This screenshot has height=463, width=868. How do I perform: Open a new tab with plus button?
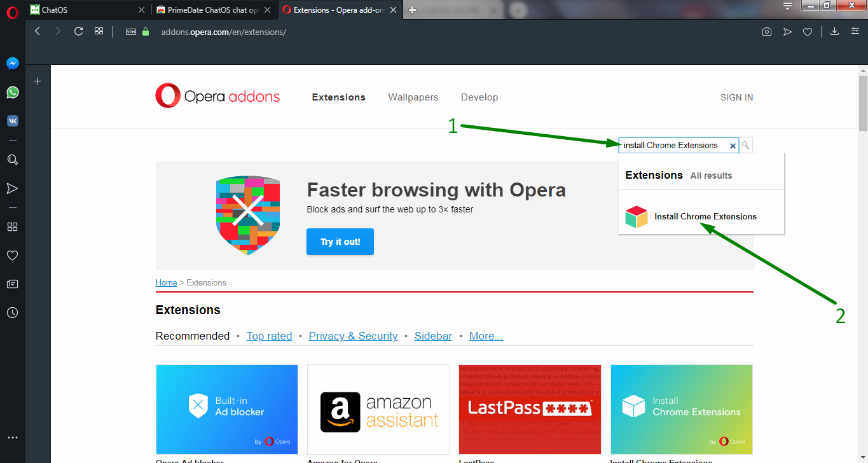tap(413, 10)
